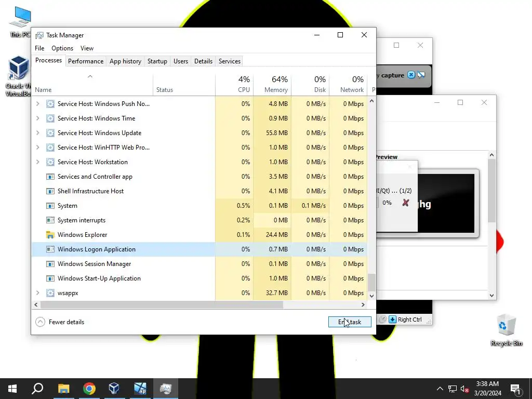
Task: Switch to VirtualBox cube taskbar icon
Action: 114,389
